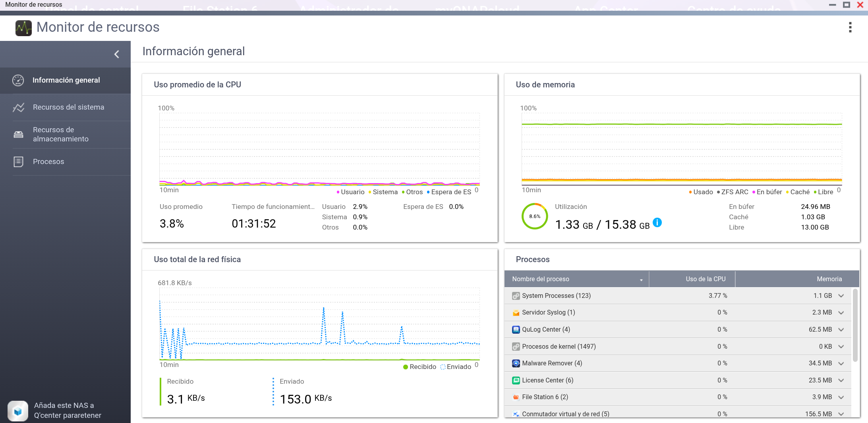The image size is (868, 423).
Task: Go to Recursos de almacenamiento
Action: point(60,134)
